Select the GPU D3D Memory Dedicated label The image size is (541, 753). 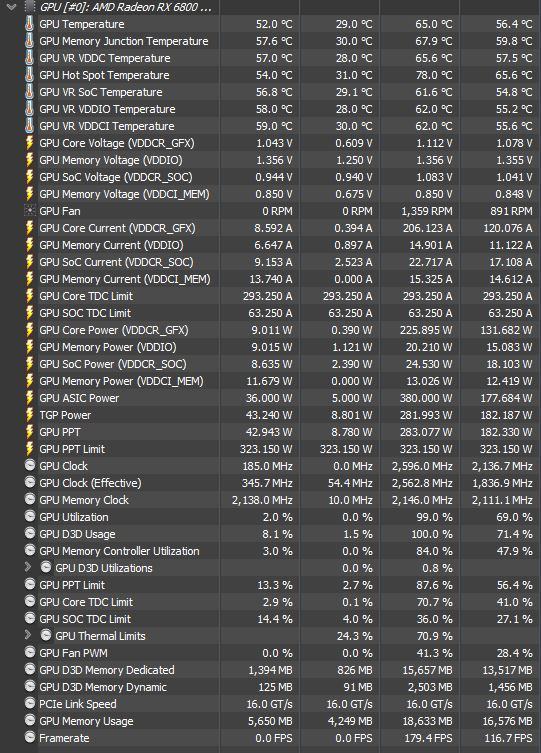(x=107, y=670)
